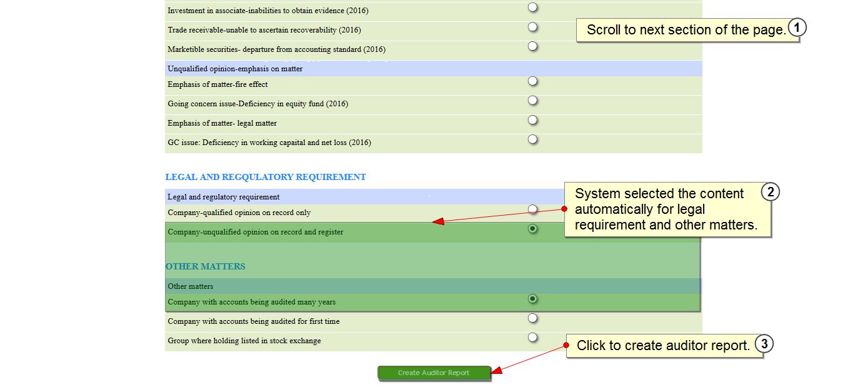The image size is (868, 387).
Task: Select Group where holding listed in stock exchange
Action: [x=532, y=338]
